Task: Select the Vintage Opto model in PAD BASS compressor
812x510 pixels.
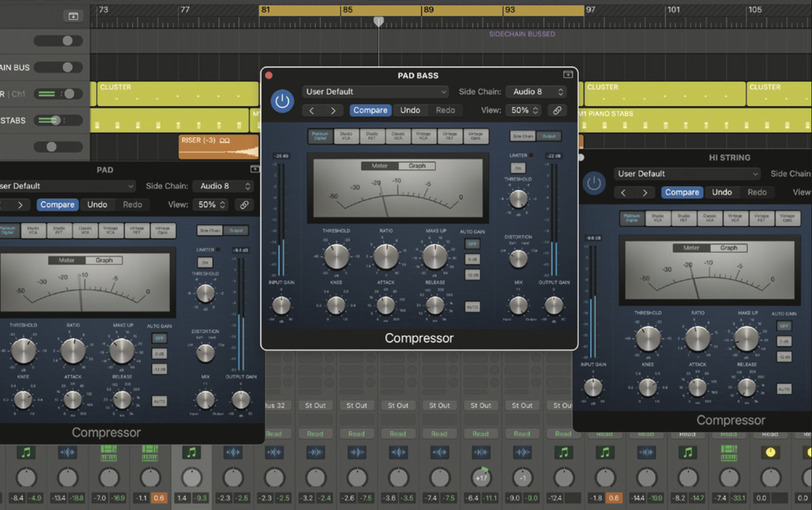Action: 476,137
